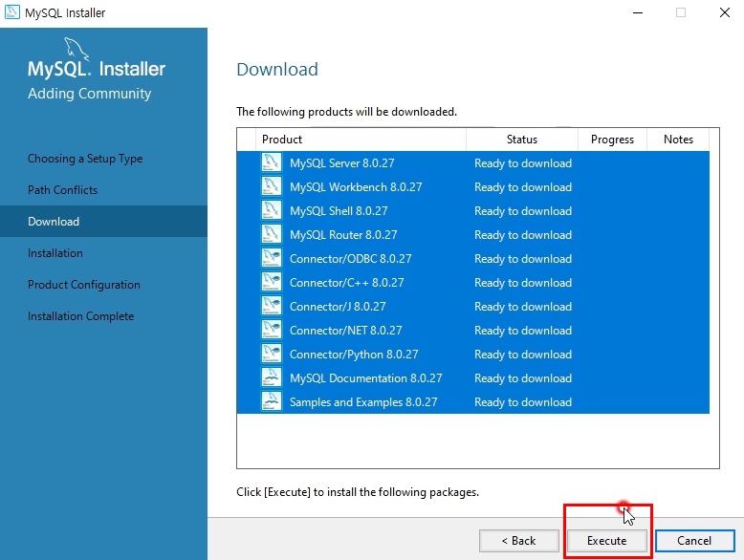744x560 pixels.
Task: Select the Installation step in sidebar
Action: 55,253
